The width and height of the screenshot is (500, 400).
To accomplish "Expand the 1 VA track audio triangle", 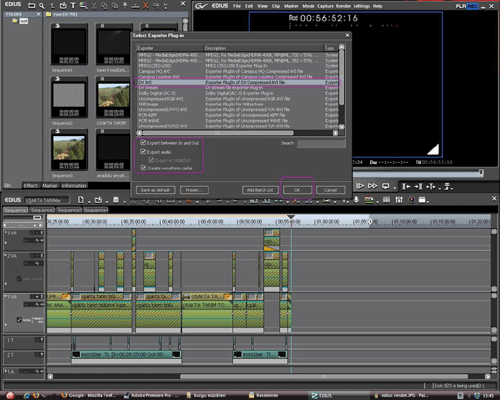I will pos(6,324).
